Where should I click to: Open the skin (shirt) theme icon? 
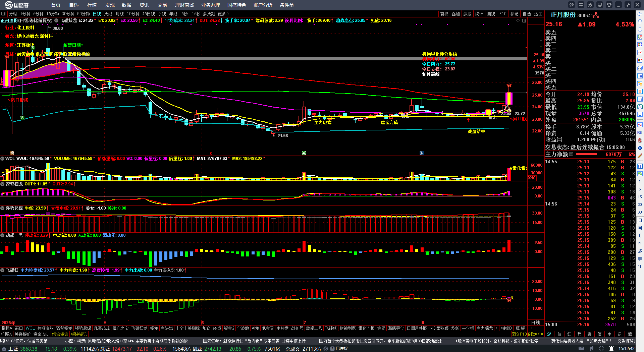point(609,5)
